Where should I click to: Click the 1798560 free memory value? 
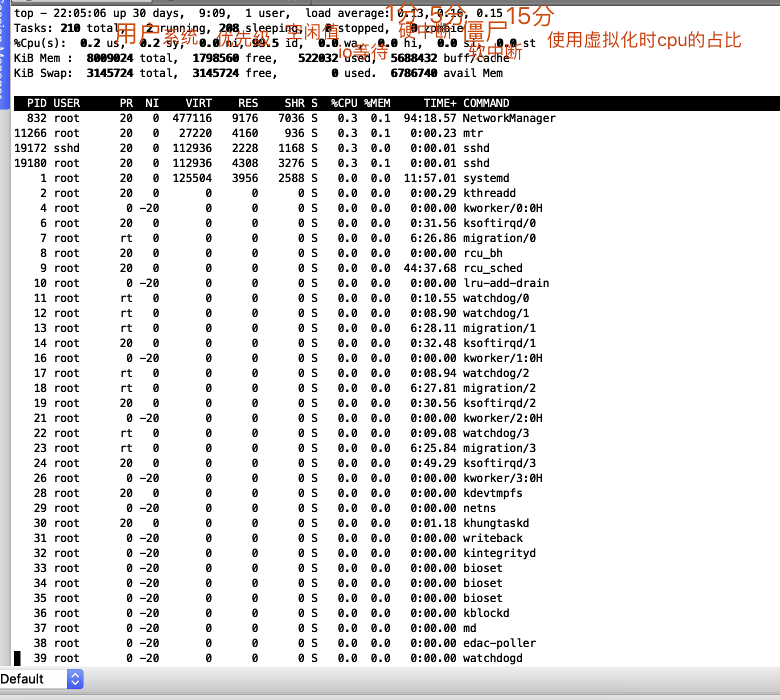215,58
